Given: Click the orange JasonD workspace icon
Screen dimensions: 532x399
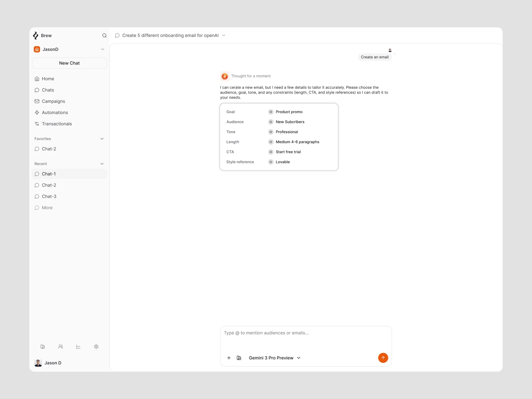Looking at the screenshot, I should [x=37, y=49].
